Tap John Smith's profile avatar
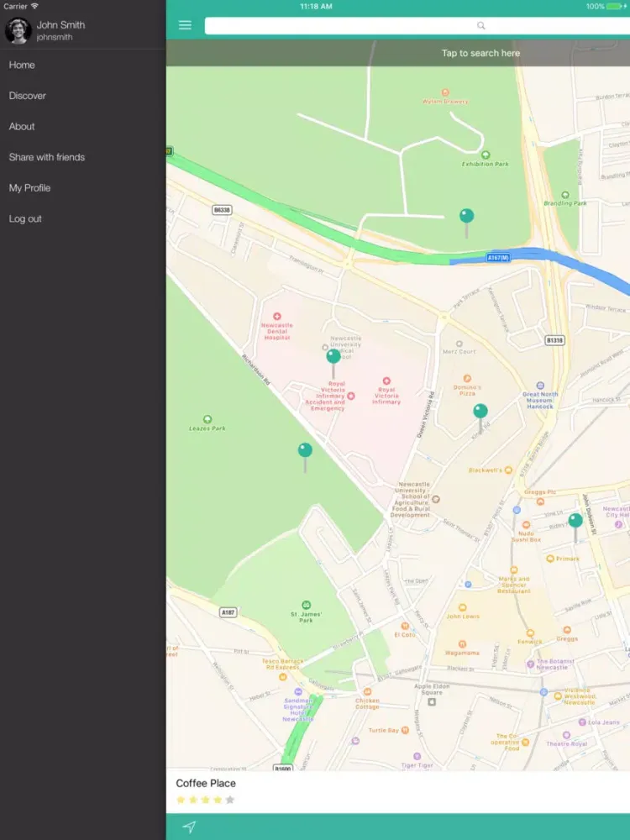This screenshot has width=630, height=840. tap(18, 30)
